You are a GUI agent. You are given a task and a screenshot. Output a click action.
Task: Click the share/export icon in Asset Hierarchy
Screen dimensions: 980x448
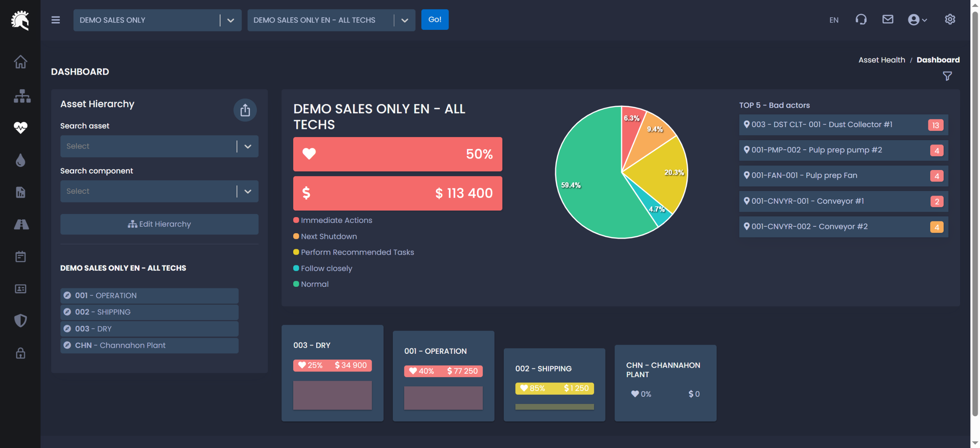[x=245, y=110]
